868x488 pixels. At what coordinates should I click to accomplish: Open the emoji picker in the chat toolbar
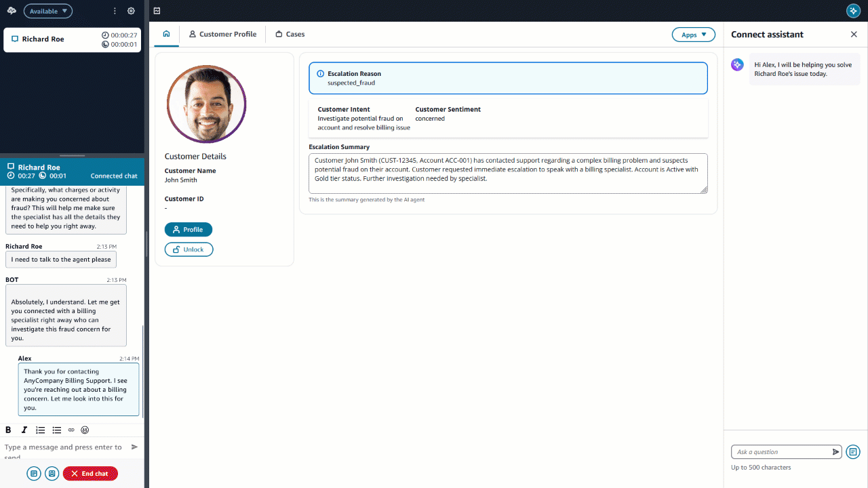pos(85,430)
